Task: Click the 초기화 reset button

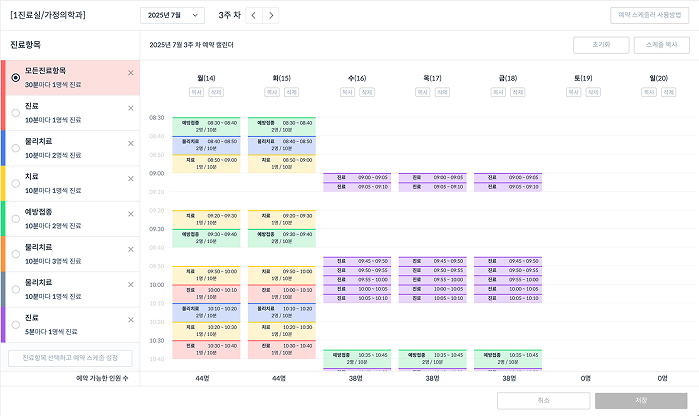Action: point(601,45)
